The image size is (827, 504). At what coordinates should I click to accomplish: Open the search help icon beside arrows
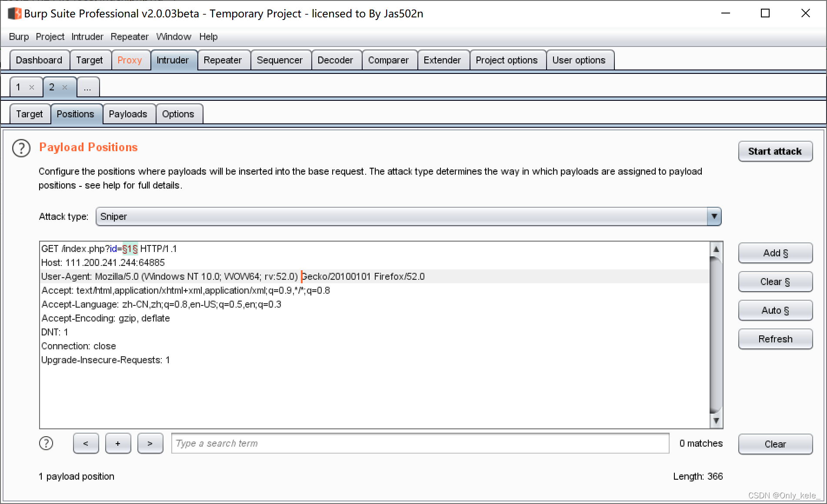(x=46, y=443)
